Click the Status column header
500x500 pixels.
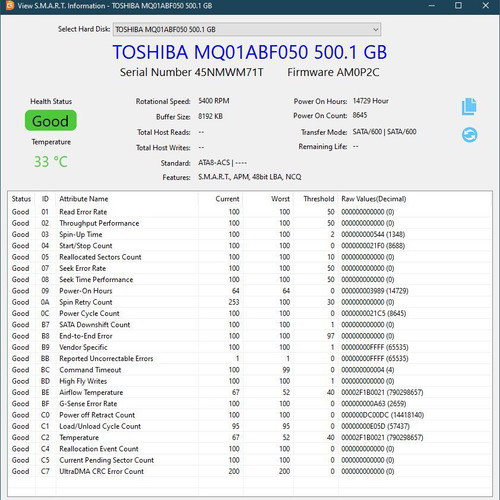pos(21,199)
